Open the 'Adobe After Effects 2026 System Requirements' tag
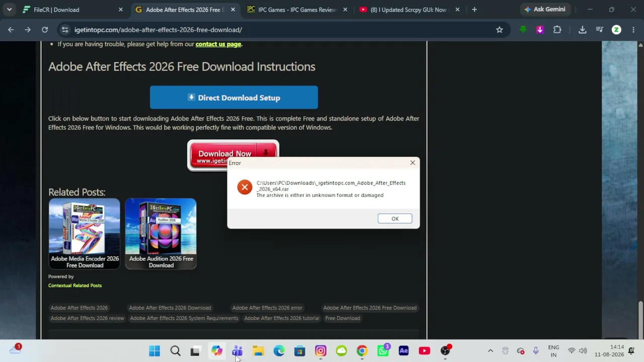 pos(184,318)
